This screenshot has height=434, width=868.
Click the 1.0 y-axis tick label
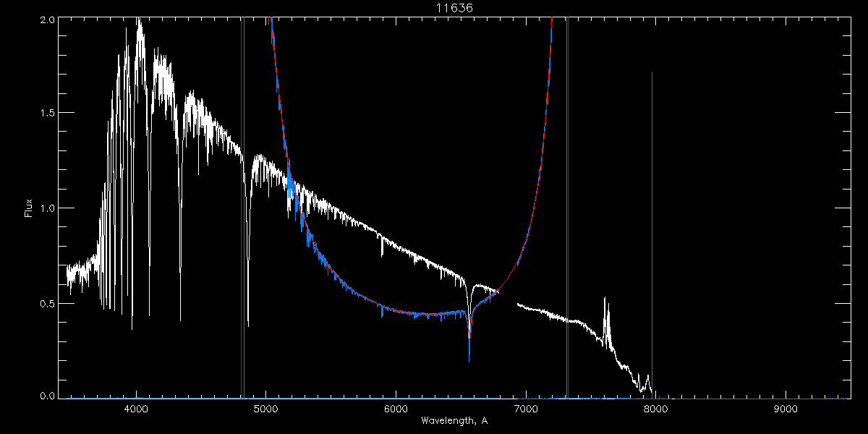(x=47, y=208)
